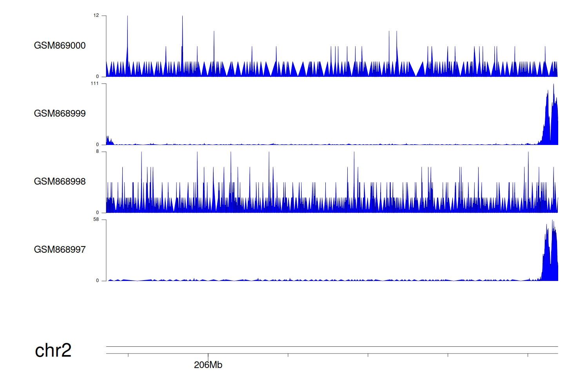
Task: Click the GSM869000 track label
Action: (x=60, y=45)
